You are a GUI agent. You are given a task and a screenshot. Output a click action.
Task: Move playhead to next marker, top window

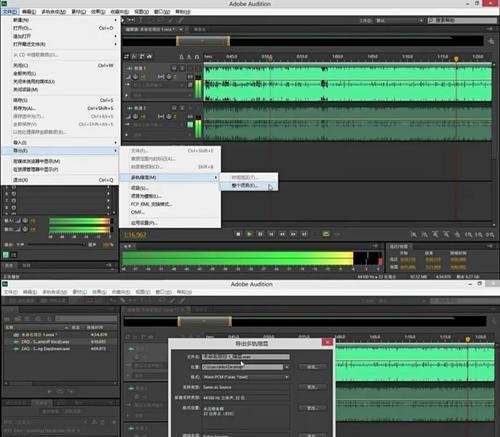[x=304, y=234]
